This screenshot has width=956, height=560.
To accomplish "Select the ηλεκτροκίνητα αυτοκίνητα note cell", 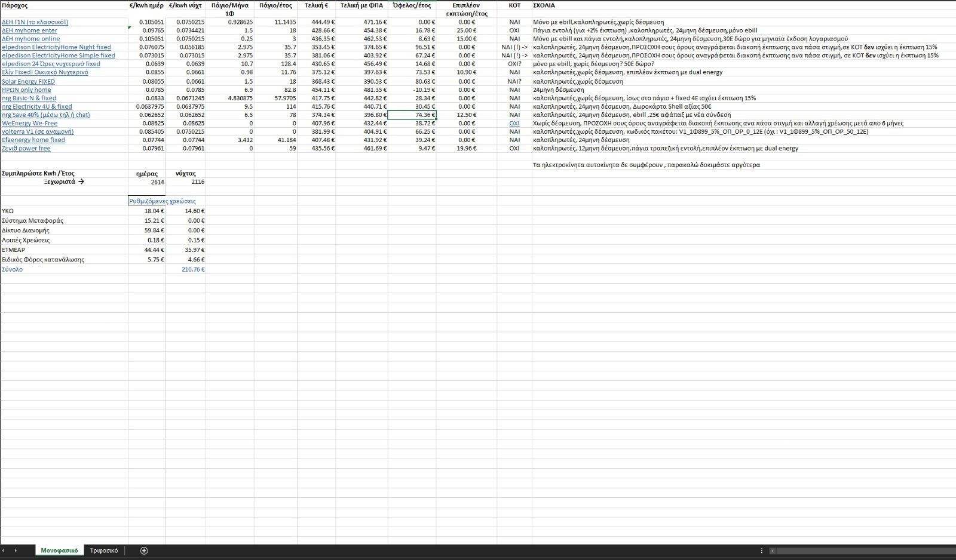I will [x=743, y=165].
